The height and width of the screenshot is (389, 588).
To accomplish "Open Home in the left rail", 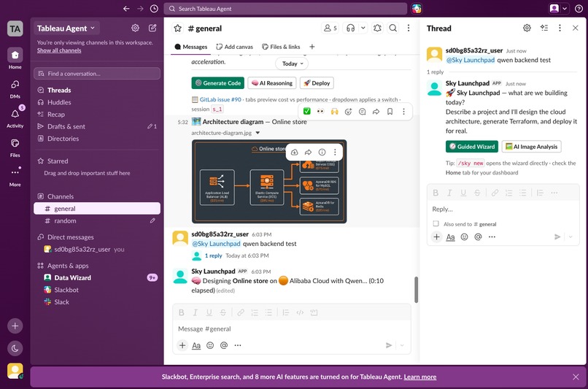I will tap(15, 59).
